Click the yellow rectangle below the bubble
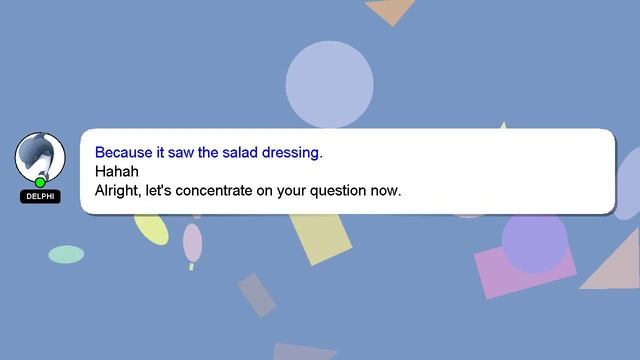This screenshot has height=360, width=640. pos(321,239)
